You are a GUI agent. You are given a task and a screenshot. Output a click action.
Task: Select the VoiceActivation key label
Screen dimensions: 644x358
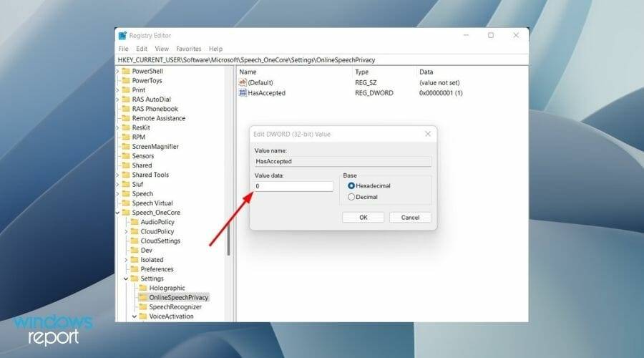[171, 316]
